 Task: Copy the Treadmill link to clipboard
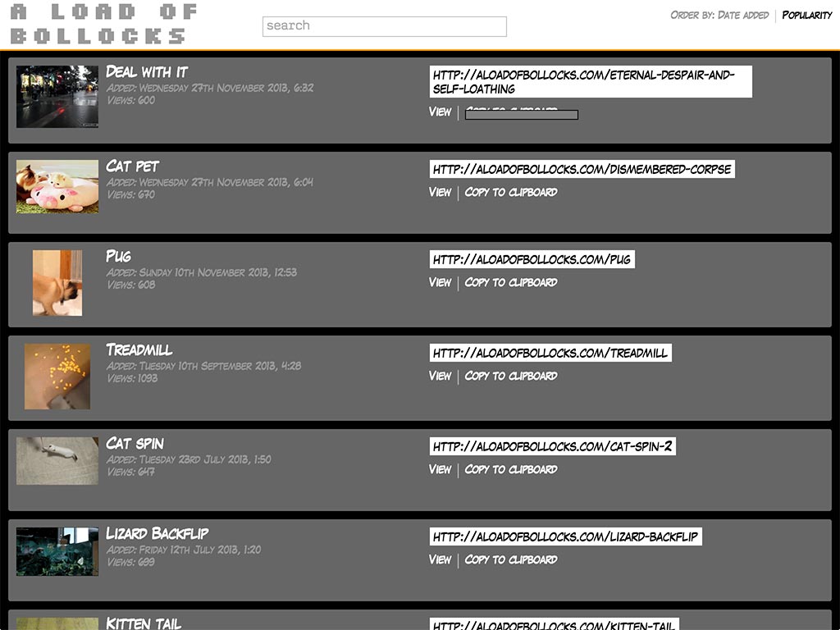(x=511, y=376)
